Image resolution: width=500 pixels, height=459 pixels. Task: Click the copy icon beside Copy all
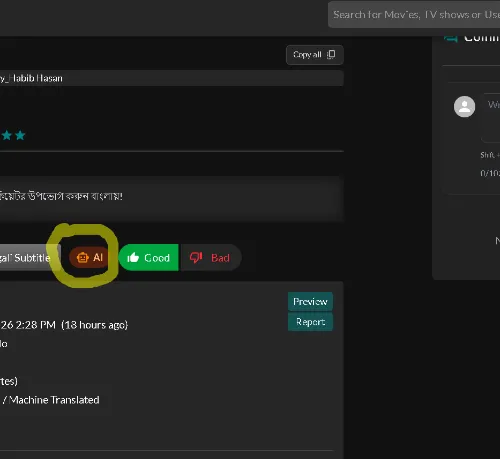tap(331, 54)
